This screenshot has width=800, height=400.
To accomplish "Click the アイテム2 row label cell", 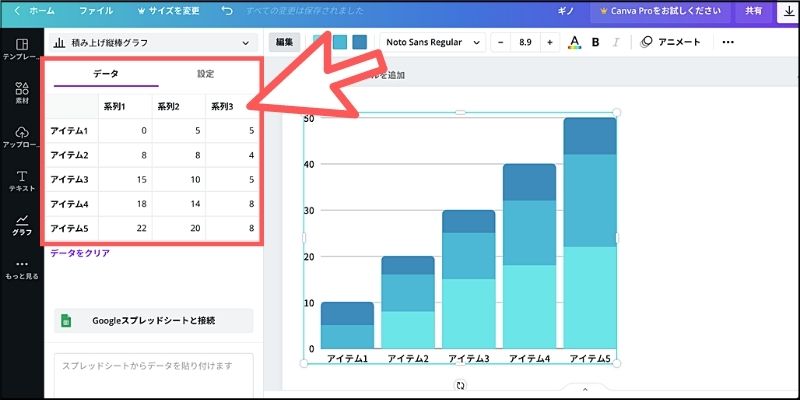I will click(x=71, y=156).
